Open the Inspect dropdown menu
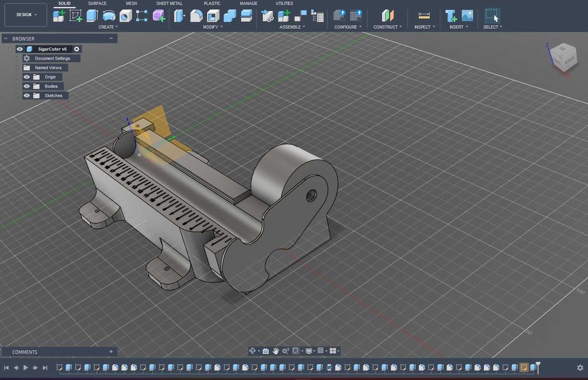This screenshot has height=380, width=588. pyautogui.click(x=425, y=27)
